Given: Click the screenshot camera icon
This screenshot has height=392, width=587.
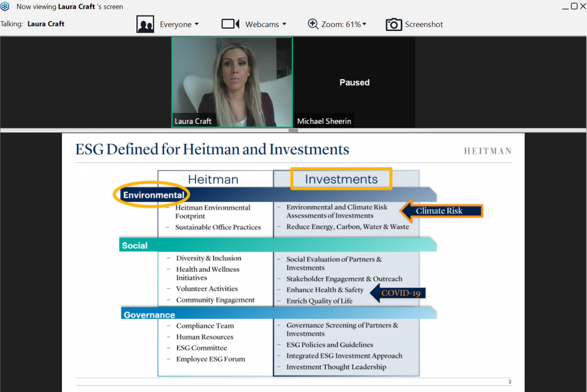Looking at the screenshot, I should coord(394,25).
